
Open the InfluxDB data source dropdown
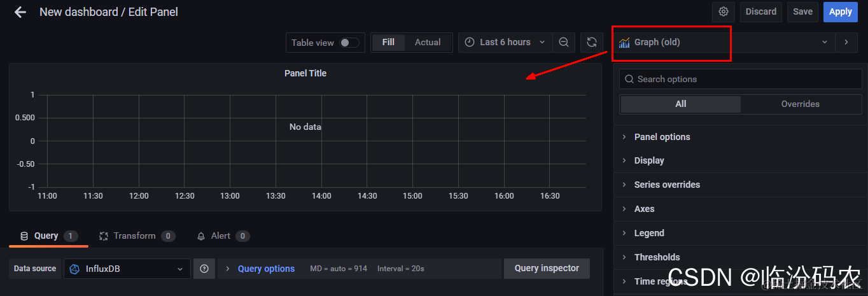127,269
